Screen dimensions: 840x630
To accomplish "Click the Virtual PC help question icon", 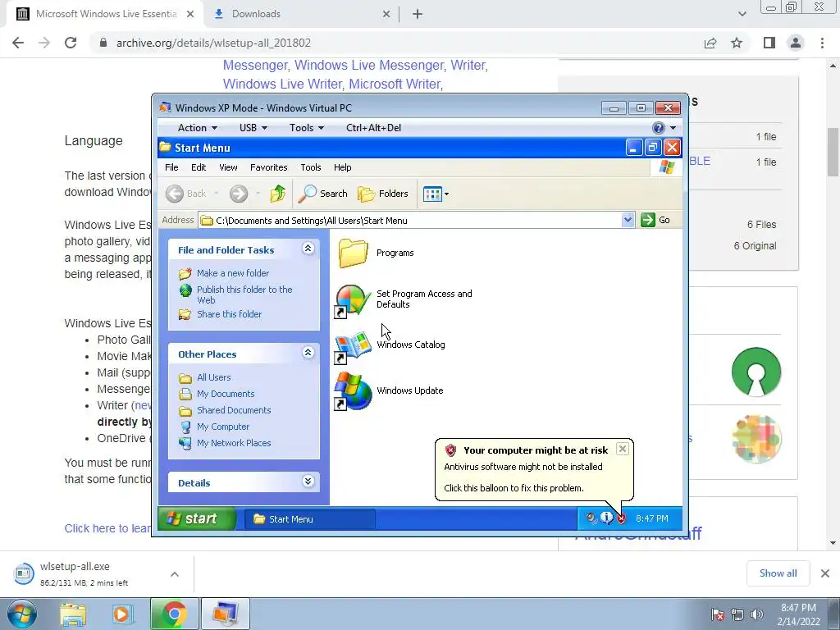I will pyautogui.click(x=659, y=127).
